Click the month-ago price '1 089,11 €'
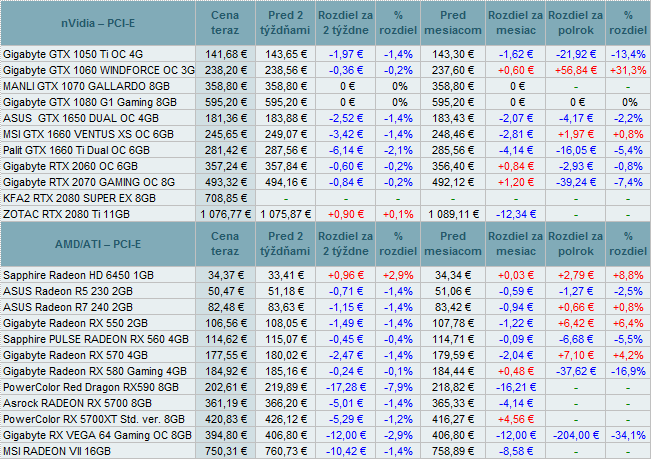 pos(453,215)
